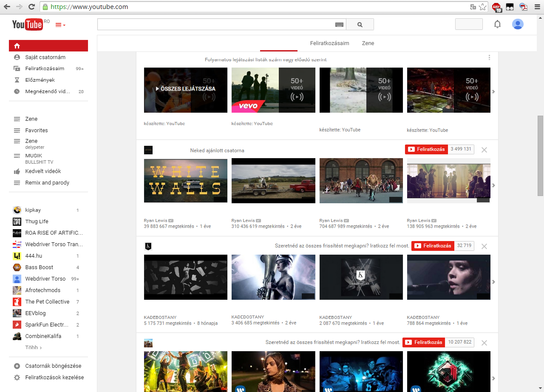Show more Ryan Lewis videos with row arrow
The image size is (544, 392).
(x=493, y=185)
